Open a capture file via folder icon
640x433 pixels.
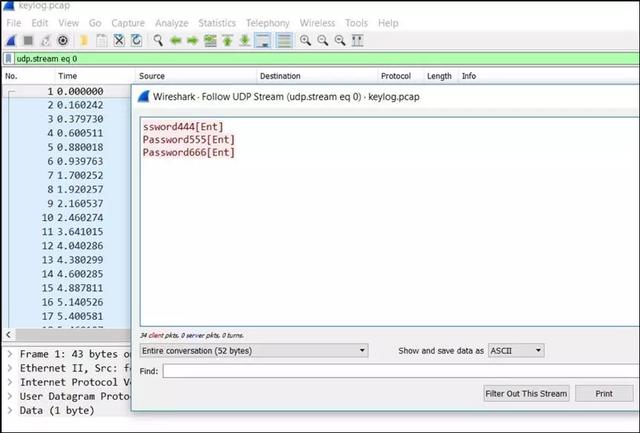pyautogui.click(x=84, y=40)
